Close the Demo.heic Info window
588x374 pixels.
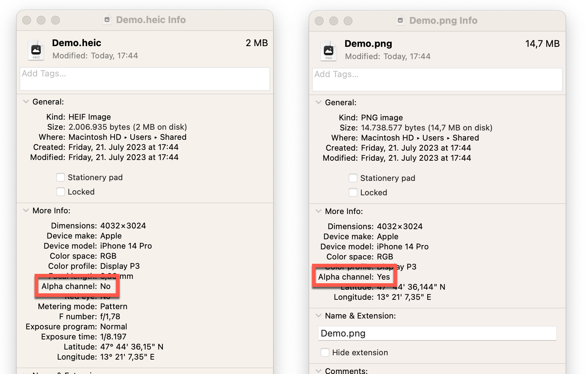(x=27, y=20)
